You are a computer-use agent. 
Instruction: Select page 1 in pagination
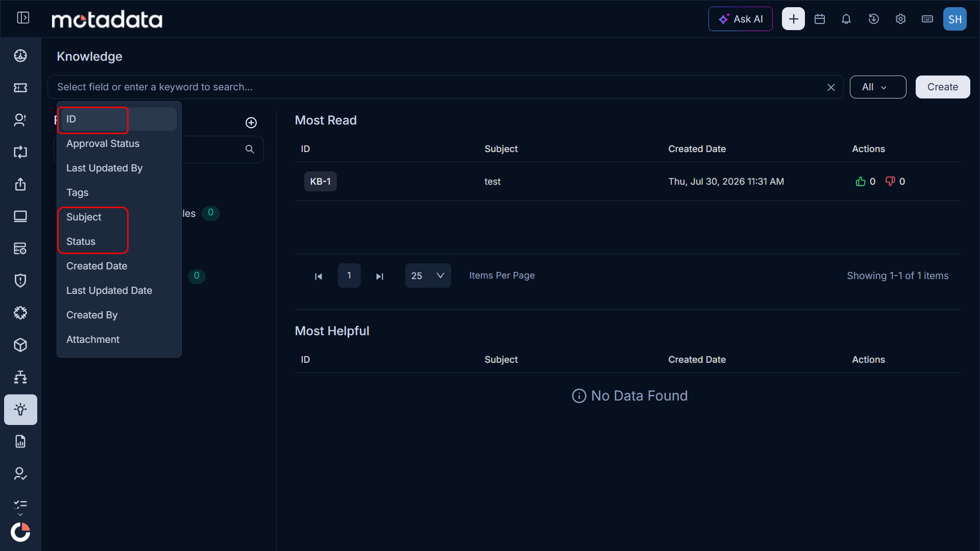(x=349, y=275)
